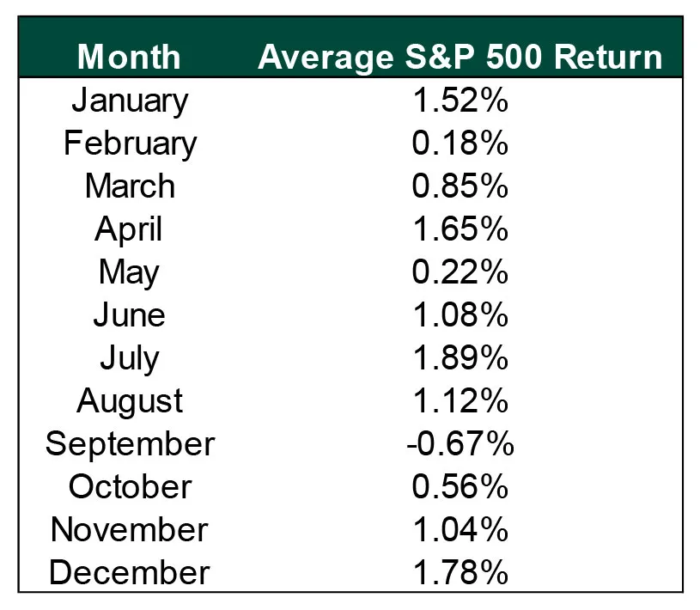Select the 0.18% return value
700x610 pixels.
pyautogui.click(x=460, y=143)
